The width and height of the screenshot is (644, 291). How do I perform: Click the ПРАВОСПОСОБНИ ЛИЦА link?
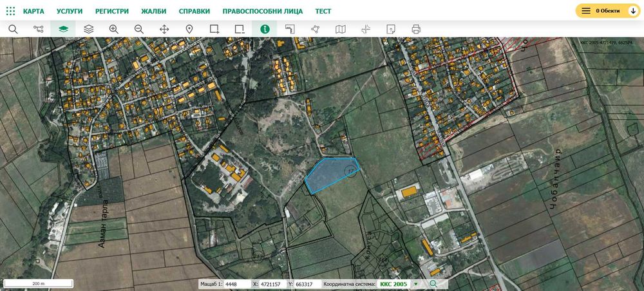coord(262,12)
